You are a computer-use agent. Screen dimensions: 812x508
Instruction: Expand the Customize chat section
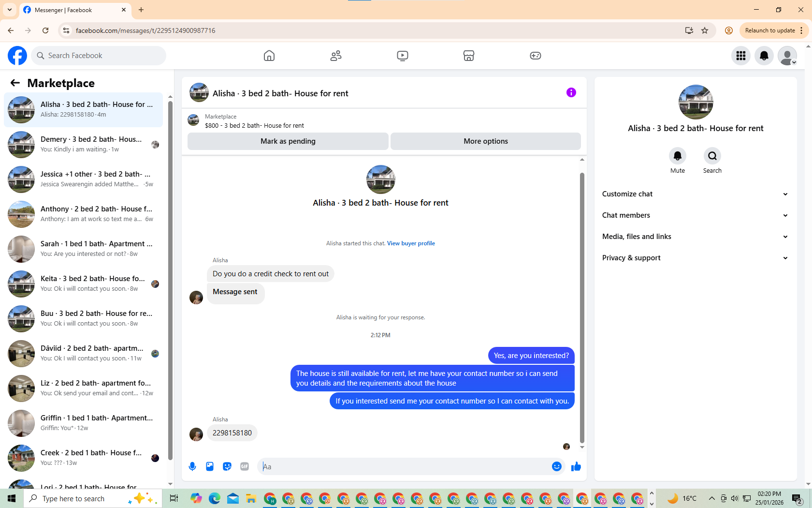point(696,194)
